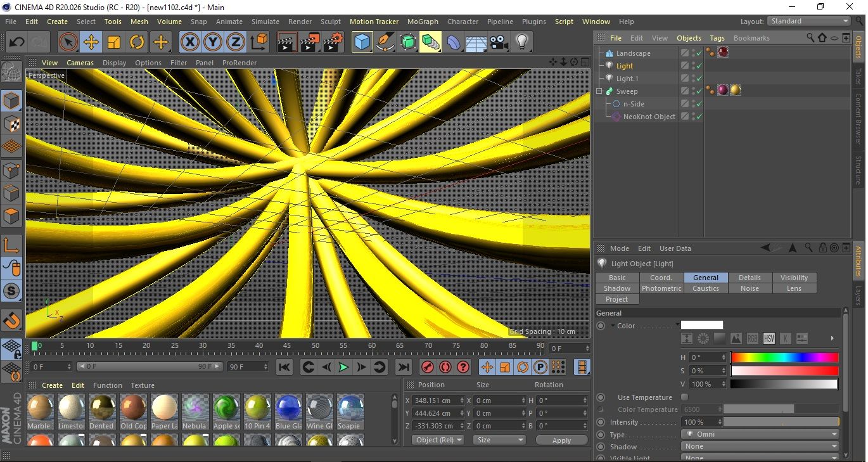Screen dimensions: 868x462
Task: Toggle Autokeying red button
Action: point(445,367)
